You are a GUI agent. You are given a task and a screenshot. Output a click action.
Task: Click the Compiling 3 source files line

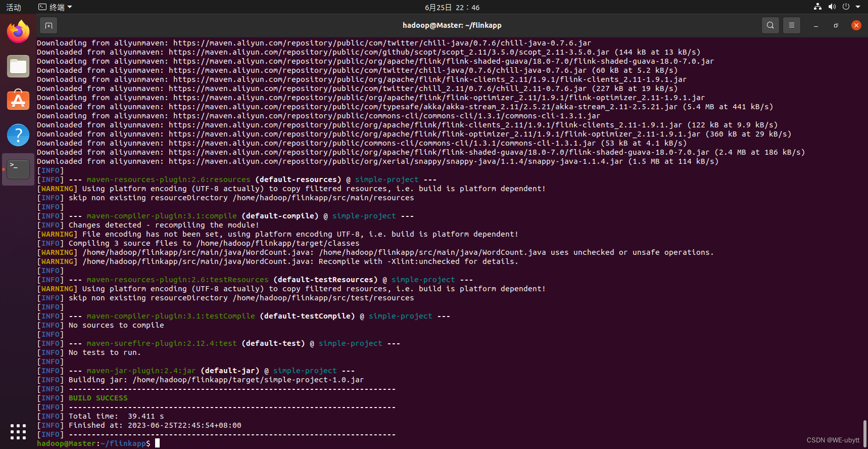[x=198, y=243]
